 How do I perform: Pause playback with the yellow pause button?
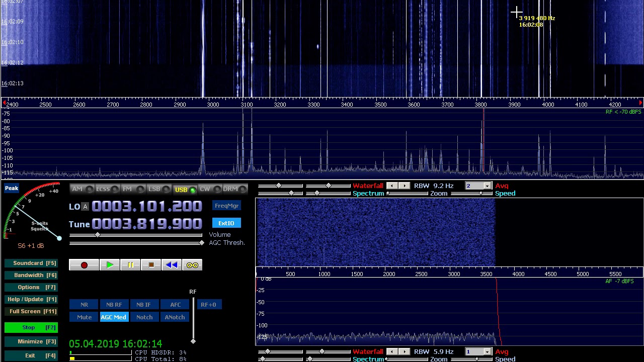130,265
